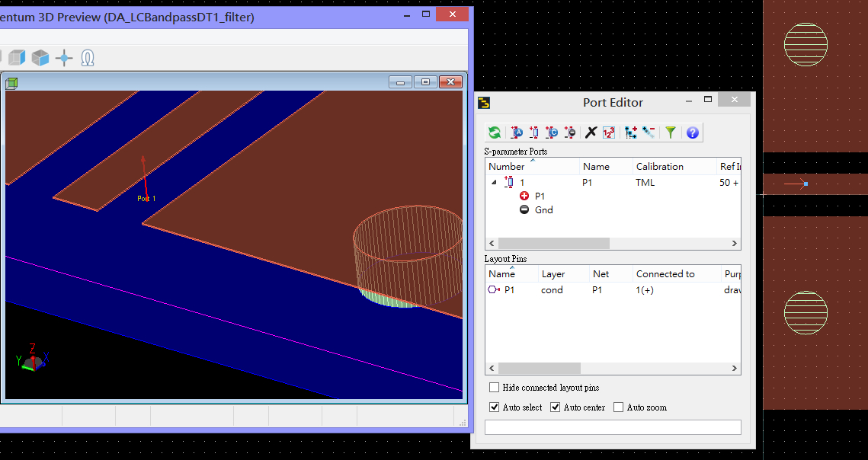Viewport: 868px width, 460px height.
Task: Click the Net column header in Layout Pins
Action: click(x=610, y=273)
